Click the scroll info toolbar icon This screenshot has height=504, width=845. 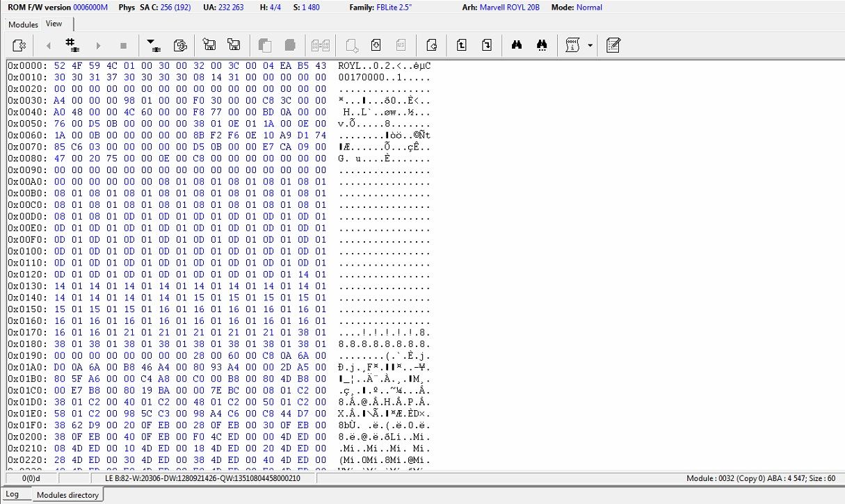(573, 45)
